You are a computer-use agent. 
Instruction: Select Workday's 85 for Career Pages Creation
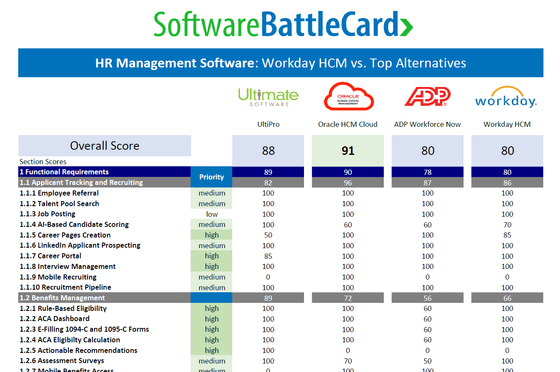[507, 235]
